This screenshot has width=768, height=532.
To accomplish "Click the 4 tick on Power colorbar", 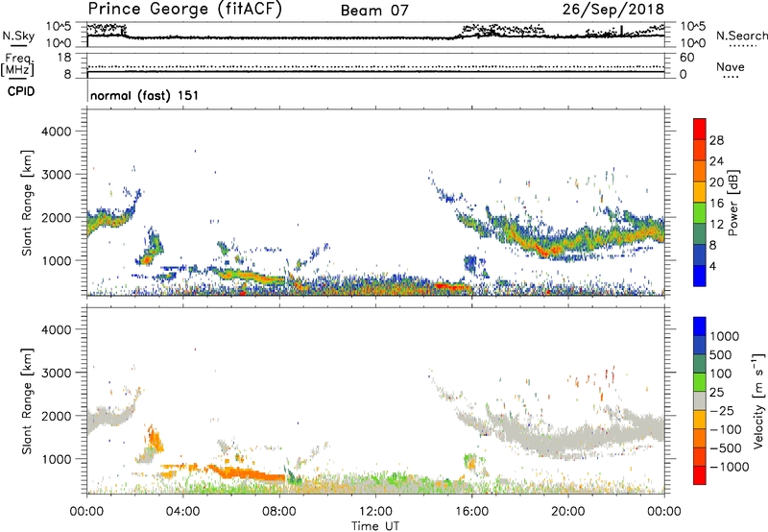I will coord(713,266).
